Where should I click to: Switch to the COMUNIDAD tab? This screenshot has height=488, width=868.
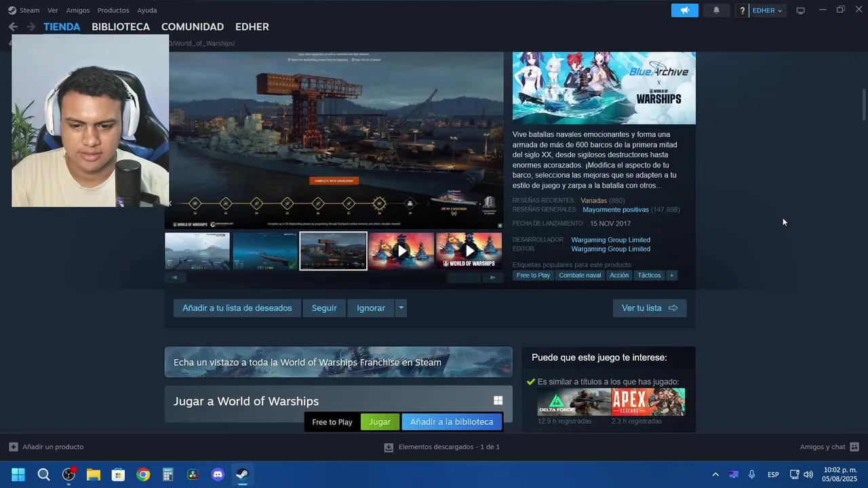pyautogui.click(x=193, y=27)
